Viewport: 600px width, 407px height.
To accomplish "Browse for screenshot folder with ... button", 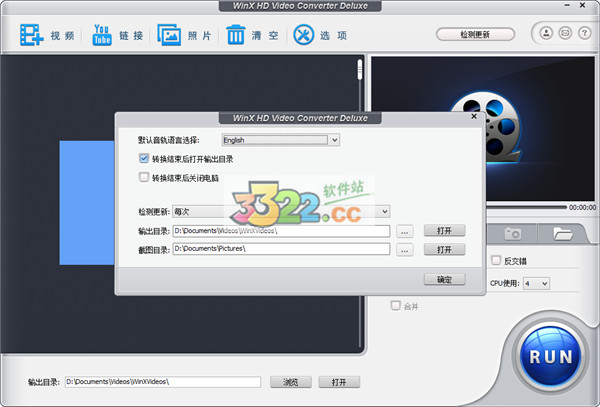I will coord(404,250).
